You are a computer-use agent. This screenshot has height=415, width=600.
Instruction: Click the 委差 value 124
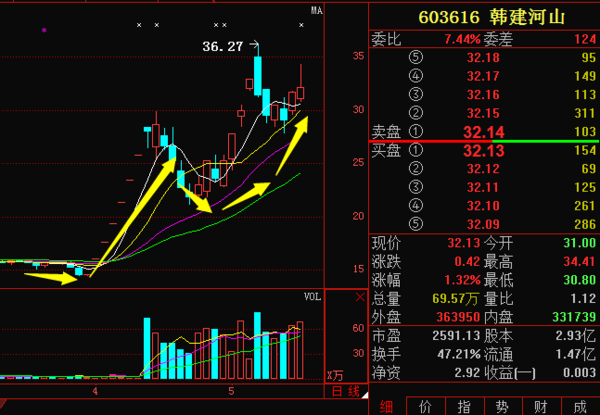585,39
